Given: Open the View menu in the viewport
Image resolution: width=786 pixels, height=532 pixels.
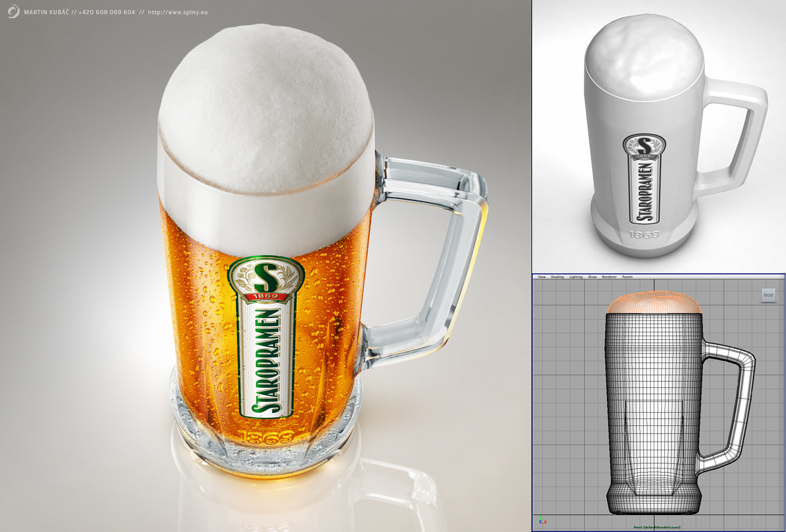Looking at the screenshot, I should [541, 277].
